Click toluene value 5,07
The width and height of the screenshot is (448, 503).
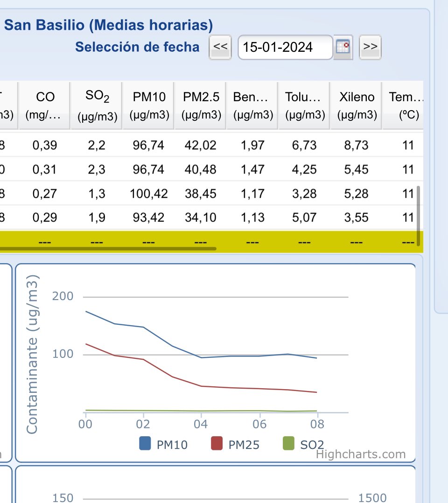(x=304, y=217)
